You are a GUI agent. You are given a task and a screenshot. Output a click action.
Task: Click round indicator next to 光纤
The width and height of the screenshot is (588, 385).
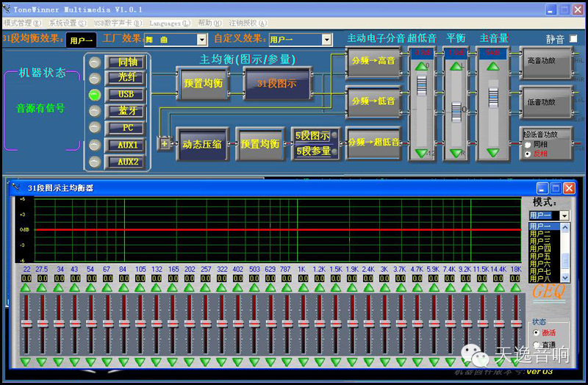(95, 79)
